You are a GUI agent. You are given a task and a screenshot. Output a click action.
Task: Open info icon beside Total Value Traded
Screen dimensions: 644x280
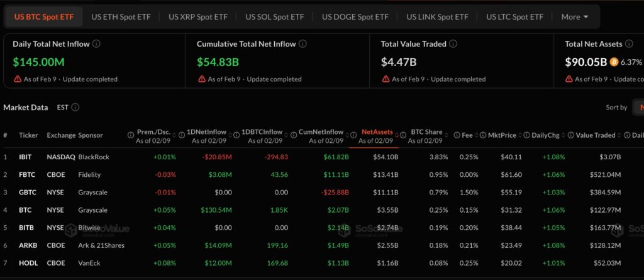tap(453, 44)
